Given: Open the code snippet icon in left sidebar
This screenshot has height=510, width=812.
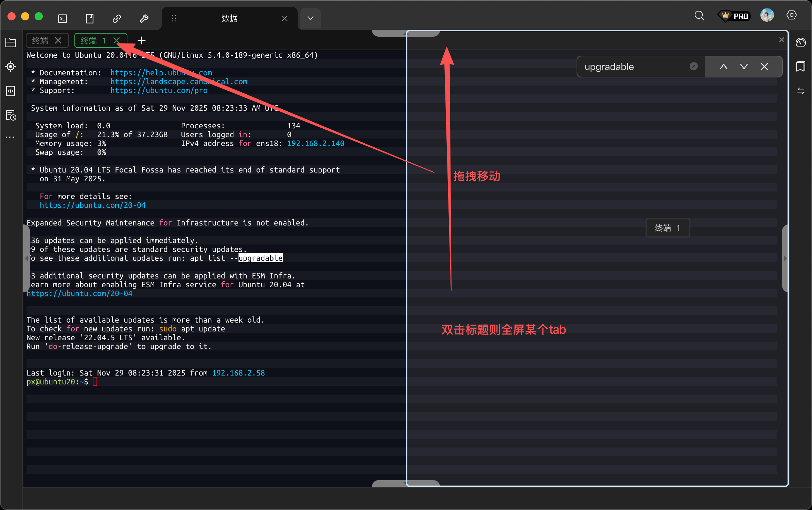Looking at the screenshot, I should 11,91.
